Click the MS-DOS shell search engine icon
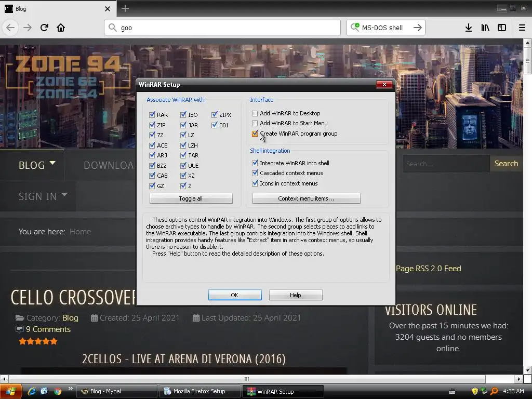Screen dimensions: 532x399 (x=355, y=27)
